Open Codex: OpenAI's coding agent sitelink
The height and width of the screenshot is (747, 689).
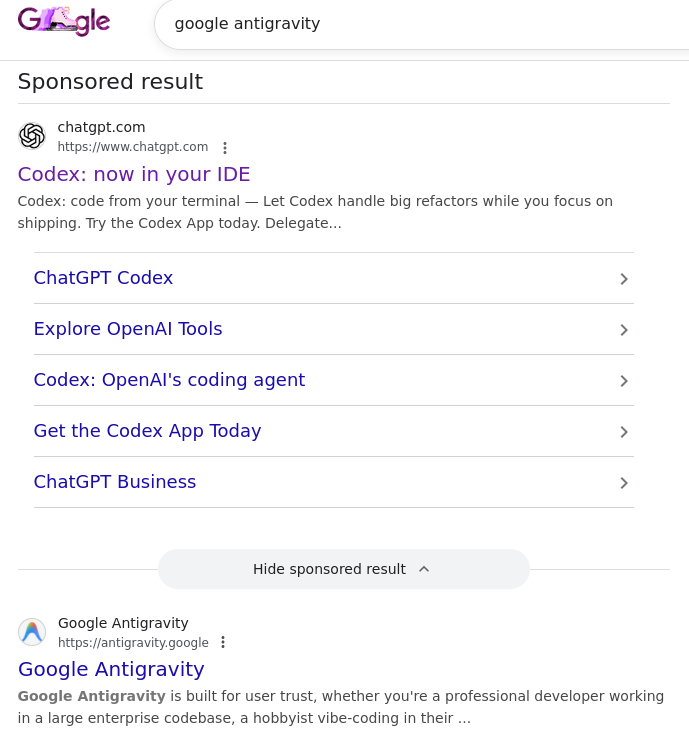pyautogui.click(x=169, y=380)
